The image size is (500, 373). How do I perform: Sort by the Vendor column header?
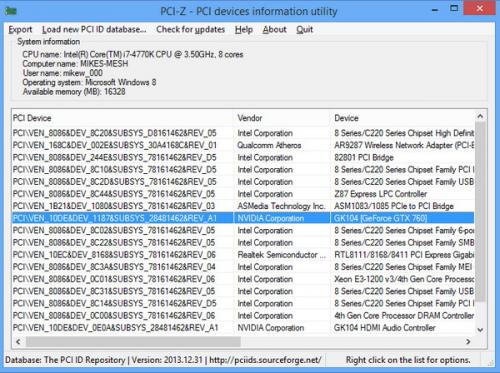282,118
